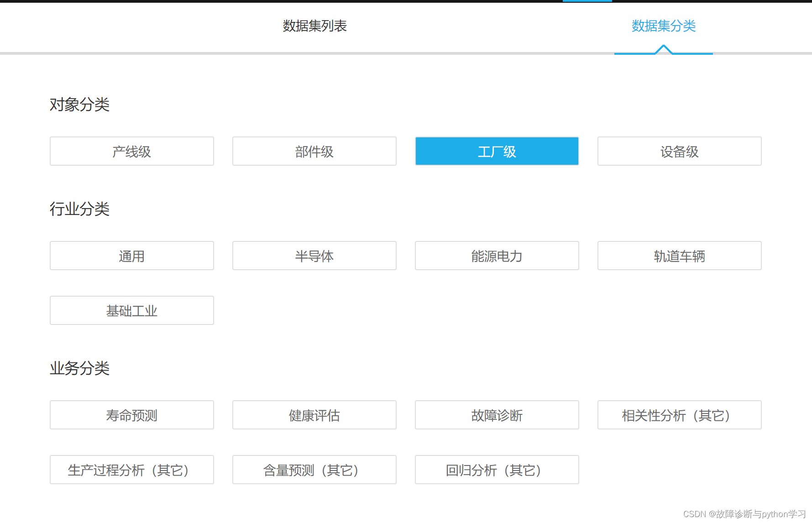Select 回归分析（其它） business filter
The width and height of the screenshot is (812, 523).
pos(497,470)
